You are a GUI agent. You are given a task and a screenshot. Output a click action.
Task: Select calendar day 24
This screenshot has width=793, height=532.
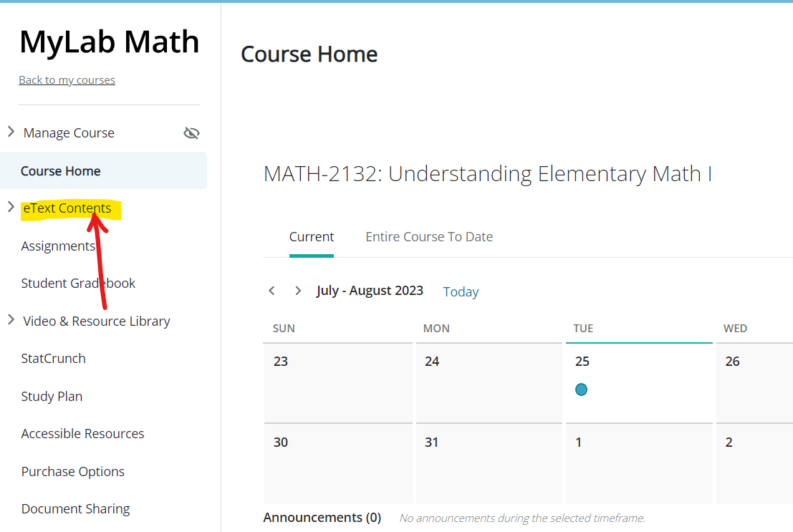pos(489,383)
